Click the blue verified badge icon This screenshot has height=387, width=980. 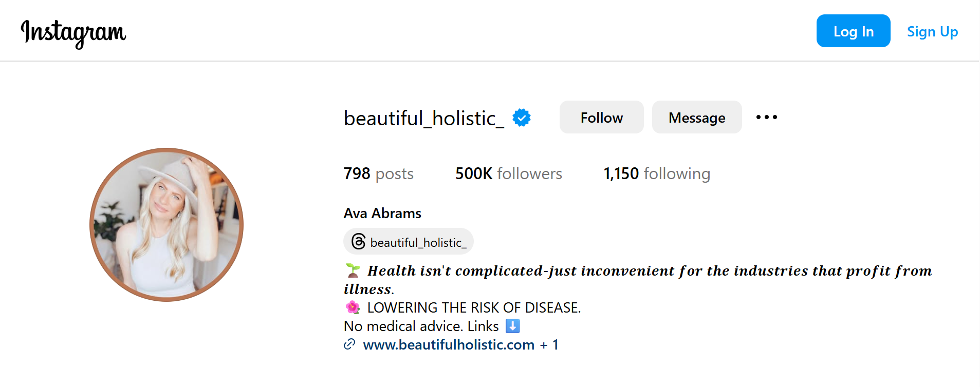click(522, 118)
